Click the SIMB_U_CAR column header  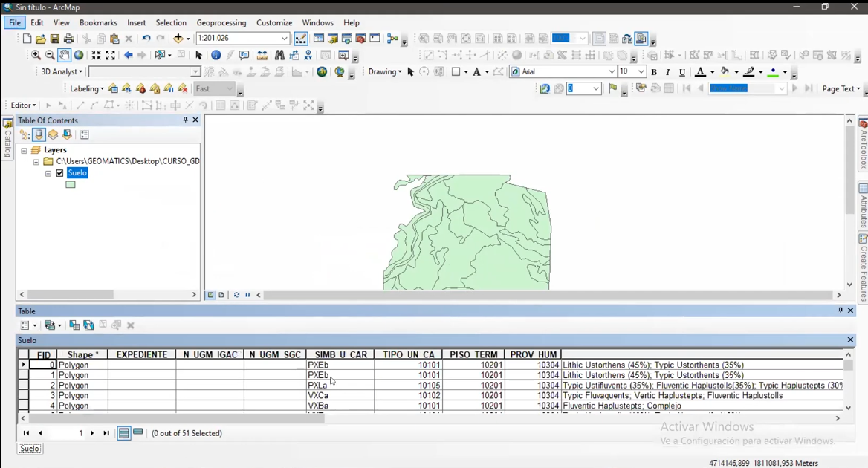point(340,355)
